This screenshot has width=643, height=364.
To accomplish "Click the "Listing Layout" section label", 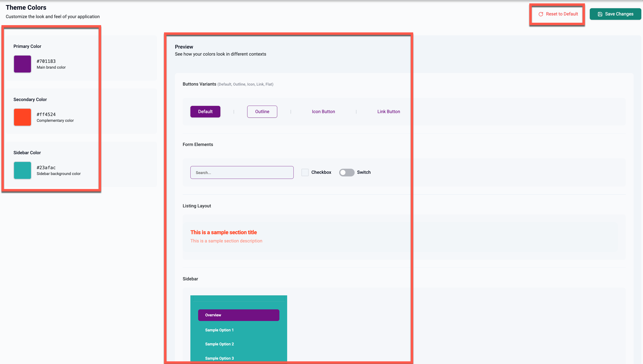I will click(x=197, y=206).
